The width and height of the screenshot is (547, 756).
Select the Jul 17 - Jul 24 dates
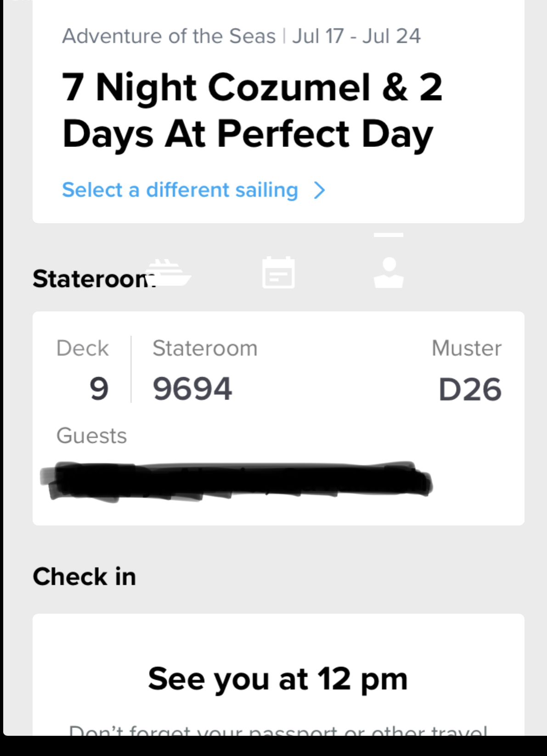[356, 36]
